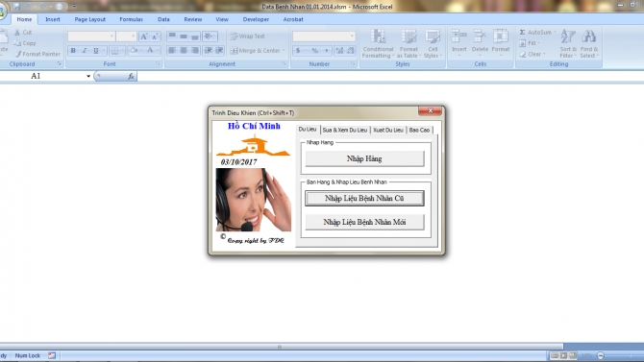Open Orientation text rotation menu
This screenshot has height=362, width=644.
pos(210,36)
